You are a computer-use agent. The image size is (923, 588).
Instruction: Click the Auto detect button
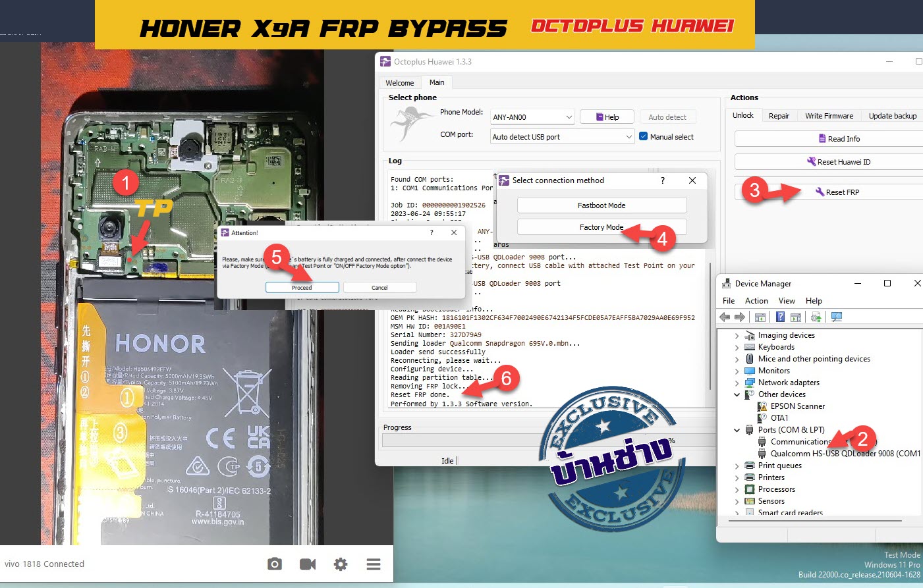tap(667, 117)
